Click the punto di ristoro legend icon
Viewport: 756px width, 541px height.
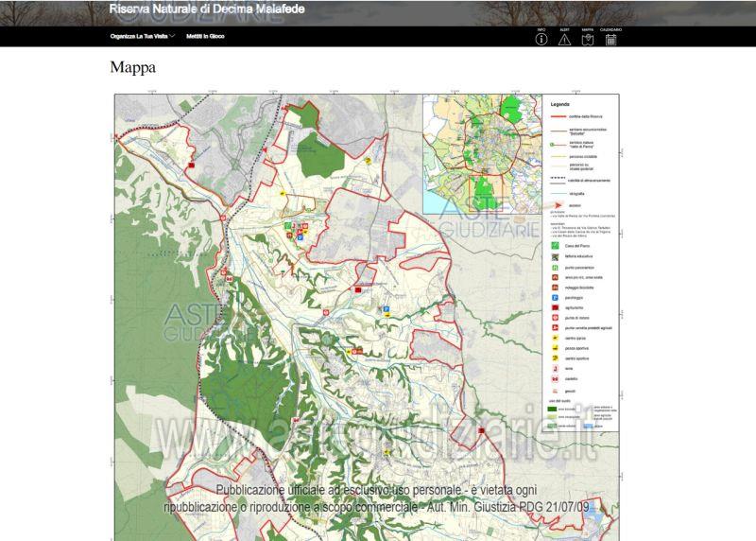555,317
